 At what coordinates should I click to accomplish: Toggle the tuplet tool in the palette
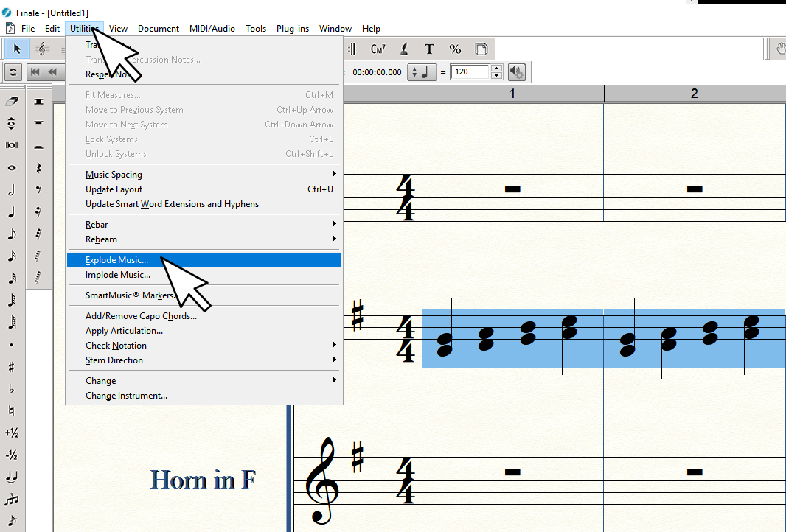click(x=12, y=500)
